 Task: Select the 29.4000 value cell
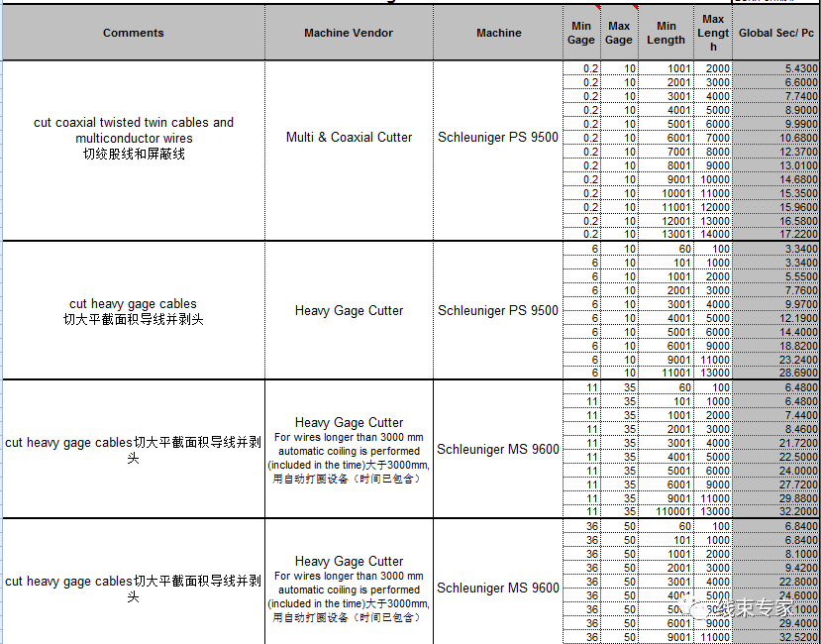[x=776, y=623]
